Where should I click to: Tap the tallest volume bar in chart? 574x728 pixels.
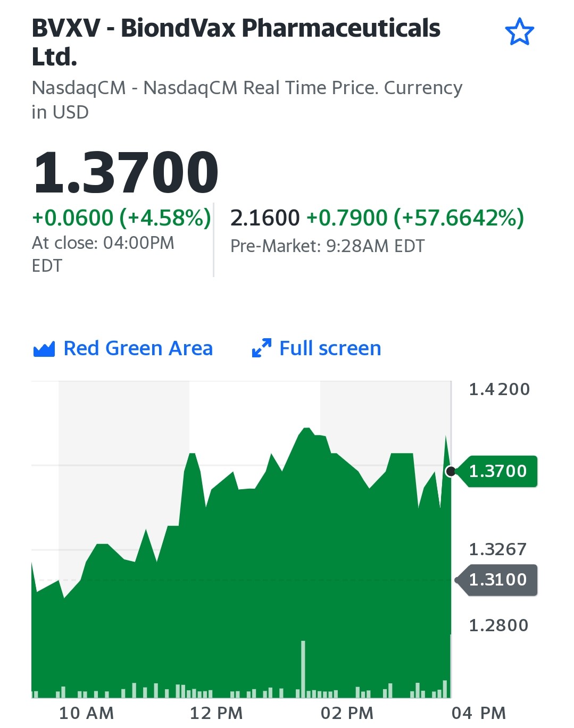tap(303, 669)
